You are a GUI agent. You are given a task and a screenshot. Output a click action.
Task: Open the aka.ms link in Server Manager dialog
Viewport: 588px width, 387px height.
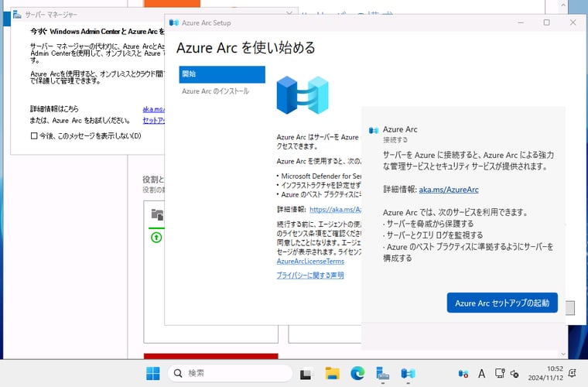point(153,109)
